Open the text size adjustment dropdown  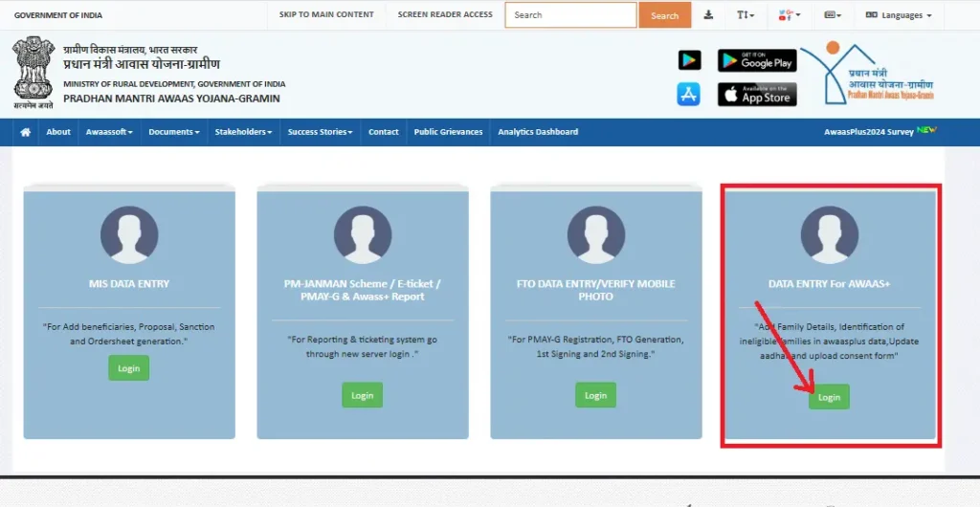point(745,15)
